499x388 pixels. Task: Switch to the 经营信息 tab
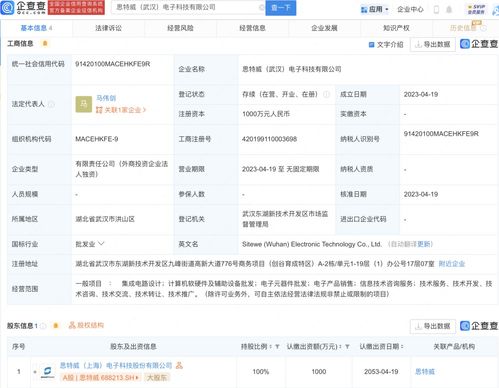click(252, 28)
